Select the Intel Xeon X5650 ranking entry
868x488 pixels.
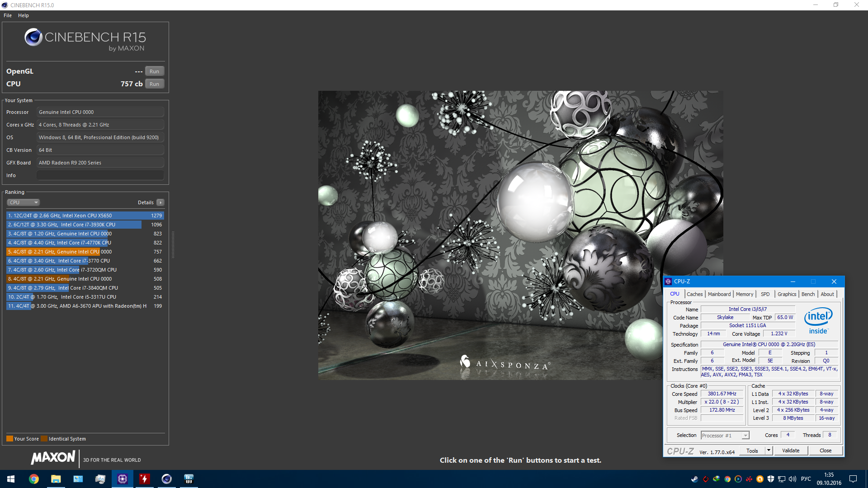click(x=85, y=216)
